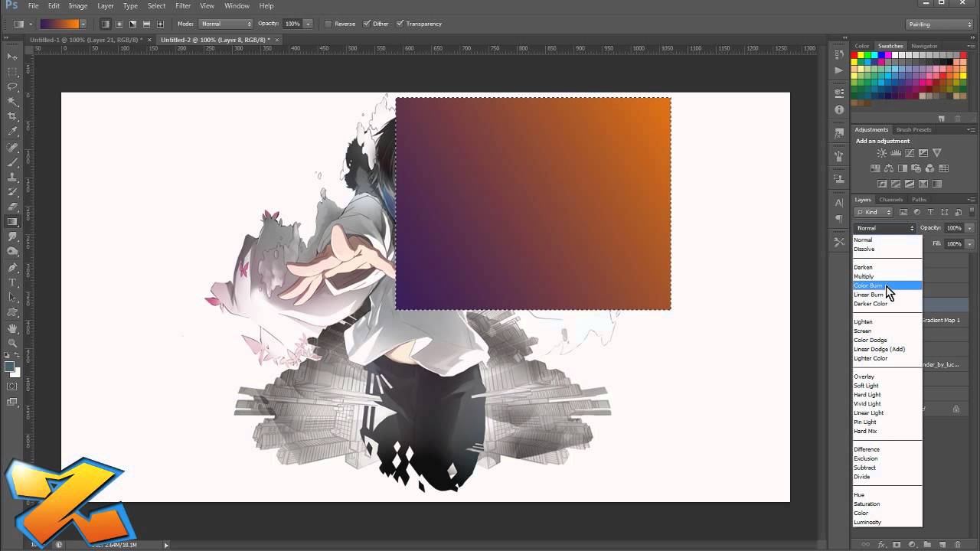Select the Healing Brush tool

click(x=12, y=147)
